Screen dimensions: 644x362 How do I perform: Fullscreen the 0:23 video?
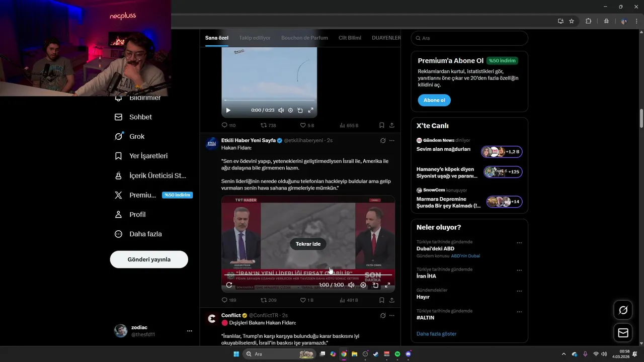point(310,110)
